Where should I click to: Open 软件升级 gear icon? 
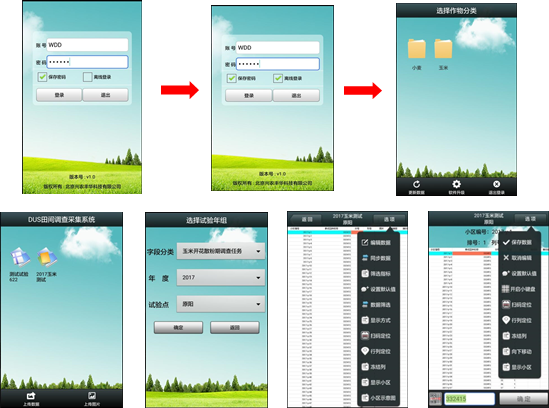456,184
